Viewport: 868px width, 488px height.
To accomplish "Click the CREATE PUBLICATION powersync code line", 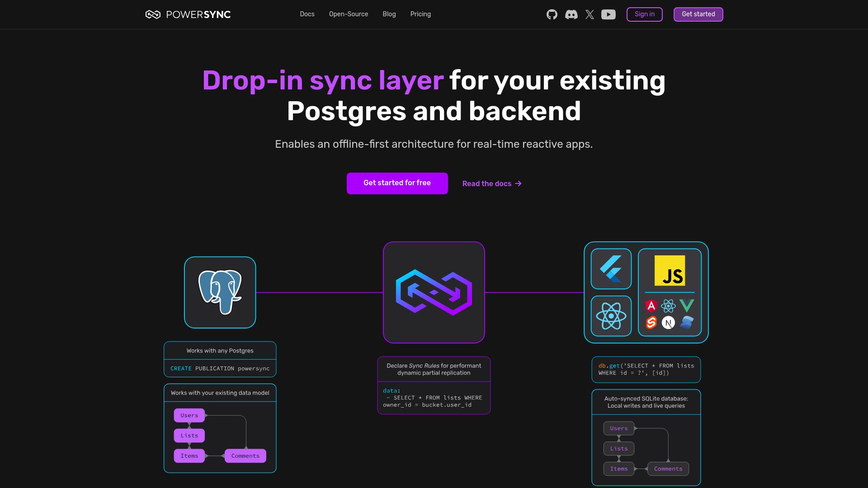I will point(220,369).
